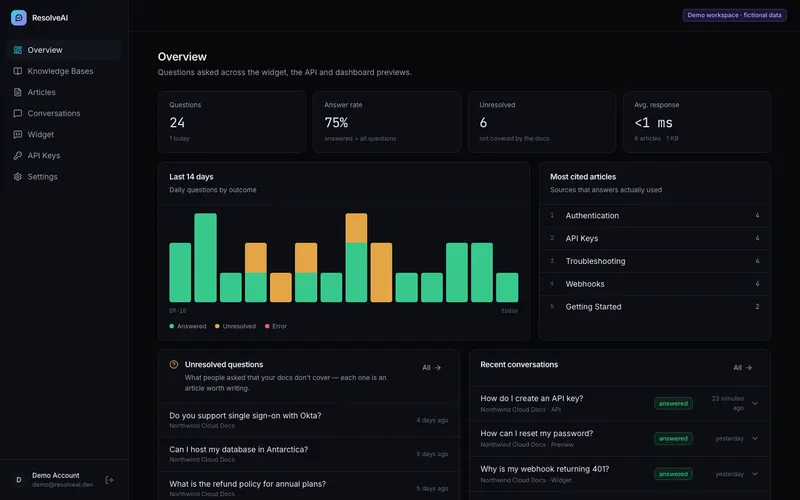Click the demo@resolveai.dev email text

point(62,485)
